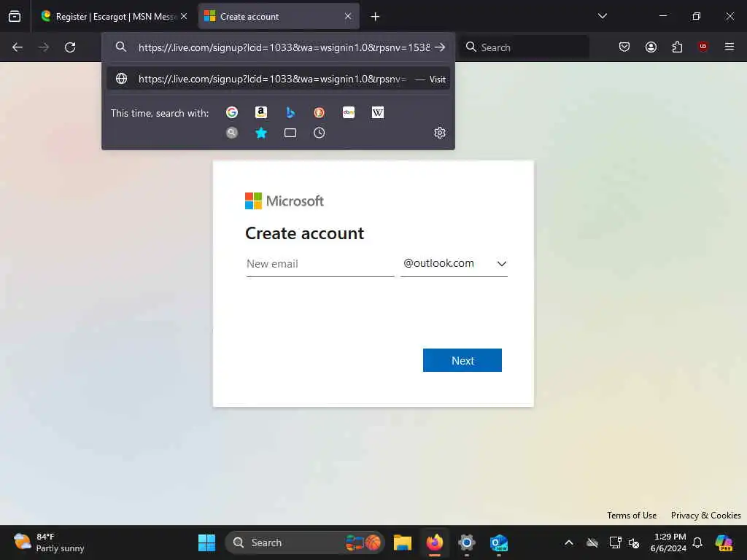This screenshot has height=560, width=747.
Task: Open search settings gear icon
Action: point(440,133)
